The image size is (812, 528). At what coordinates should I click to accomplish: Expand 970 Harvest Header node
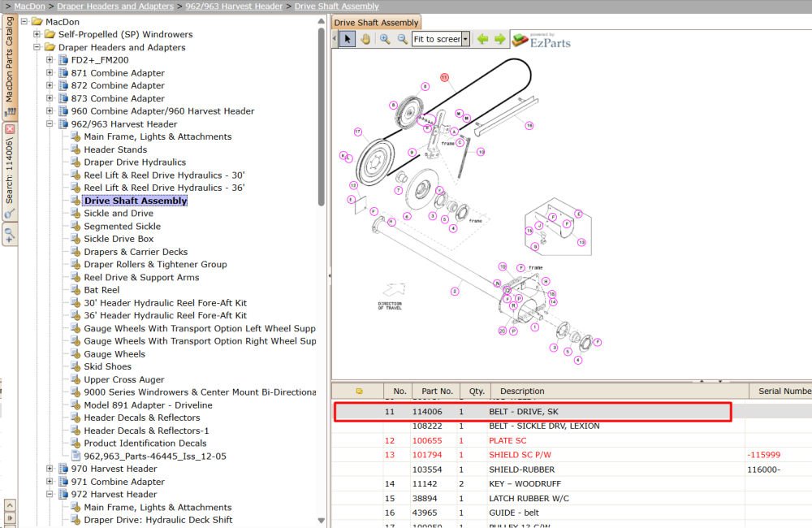(50, 469)
